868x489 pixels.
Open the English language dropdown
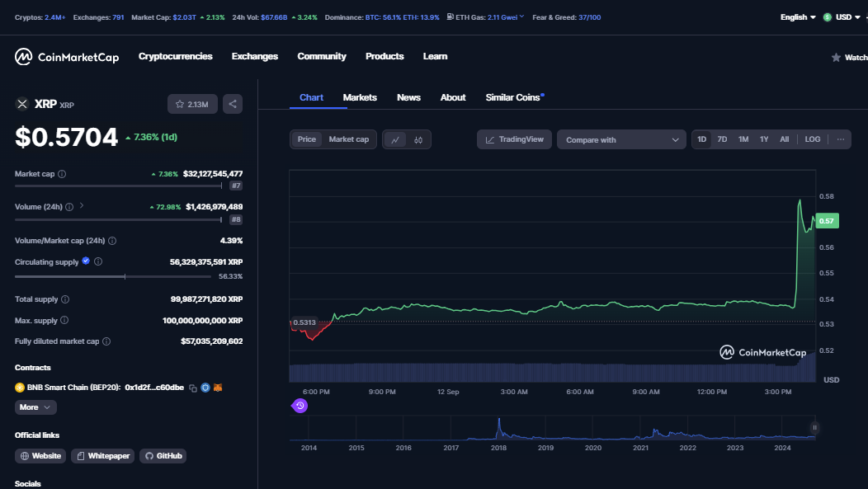pos(798,17)
